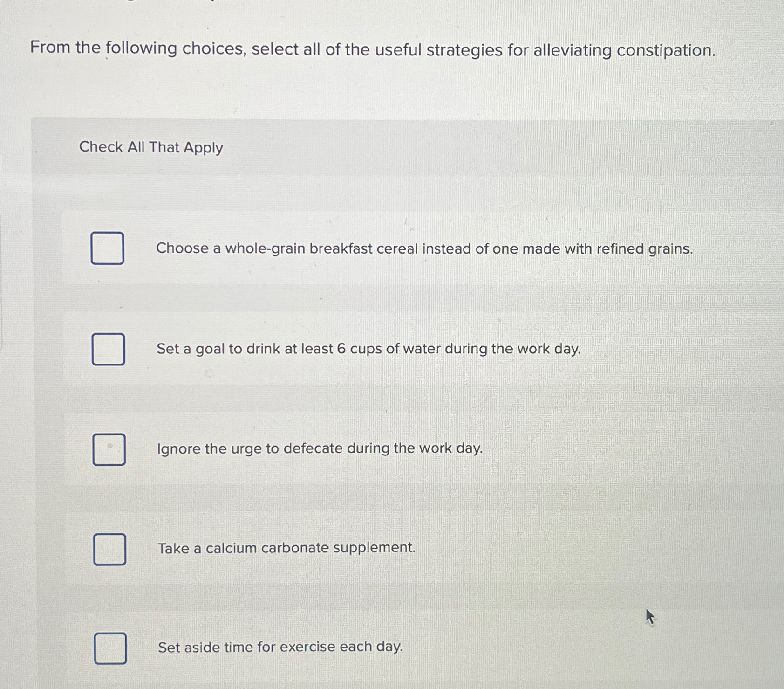The height and width of the screenshot is (689, 784).
Task: Click the whole-grain cereal answer text
Action: (424, 249)
